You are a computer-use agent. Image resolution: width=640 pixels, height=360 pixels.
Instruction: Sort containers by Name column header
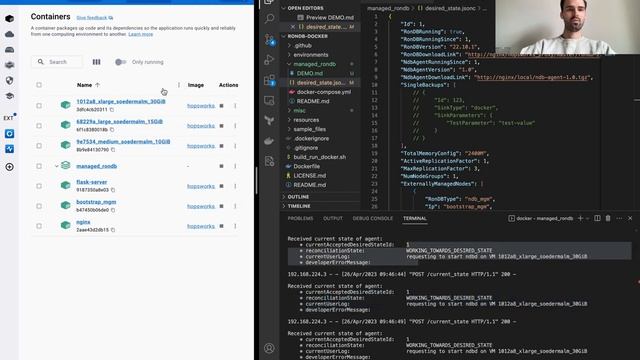88,85
